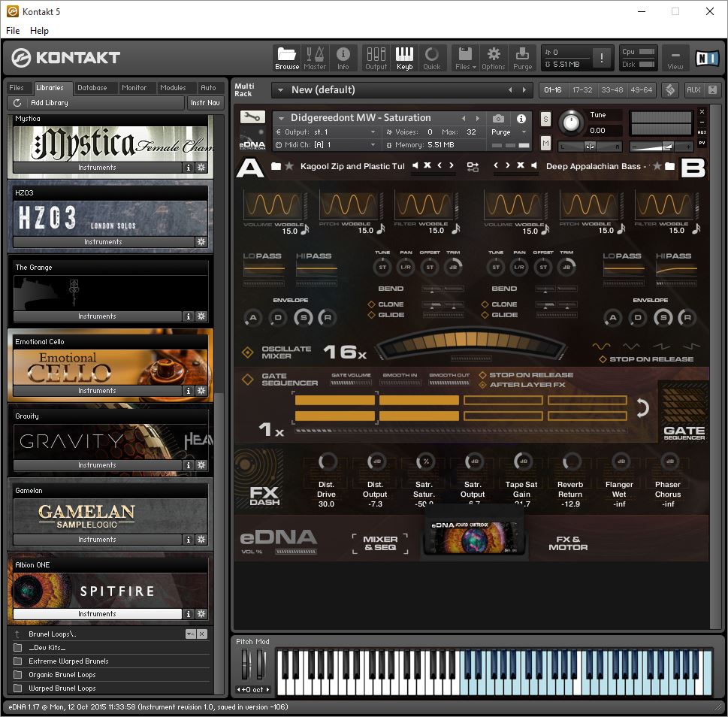Viewport: 728px width, 717px height.
Task: Switch to the Monitor tab
Action: point(134,88)
